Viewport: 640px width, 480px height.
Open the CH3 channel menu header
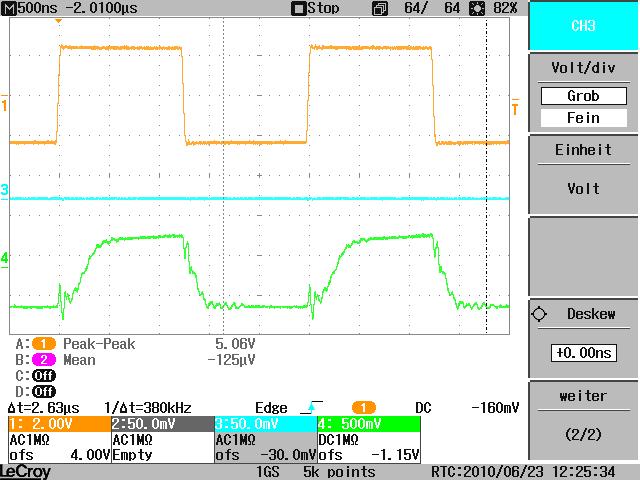pos(583,26)
